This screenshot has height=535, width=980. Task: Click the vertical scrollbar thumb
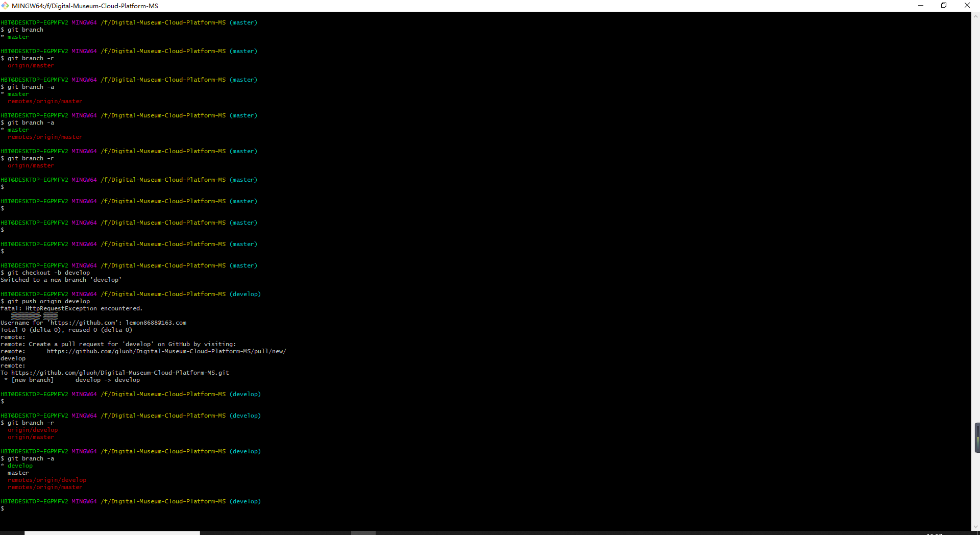click(977, 437)
